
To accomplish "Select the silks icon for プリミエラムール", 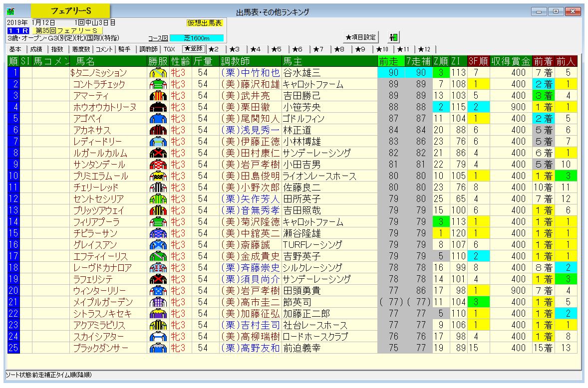I will [x=158, y=176].
